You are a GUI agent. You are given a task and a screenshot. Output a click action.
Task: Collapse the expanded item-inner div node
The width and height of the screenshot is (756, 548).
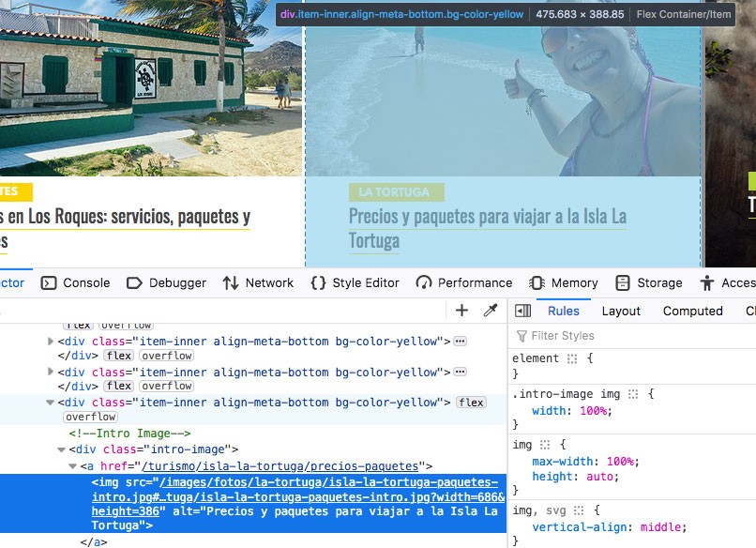[51, 403]
